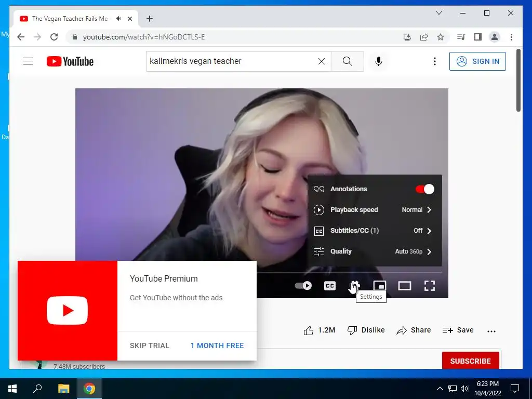The height and width of the screenshot is (399, 532).
Task: Open the YouTube guide hamburger menu
Action: point(28,61)
